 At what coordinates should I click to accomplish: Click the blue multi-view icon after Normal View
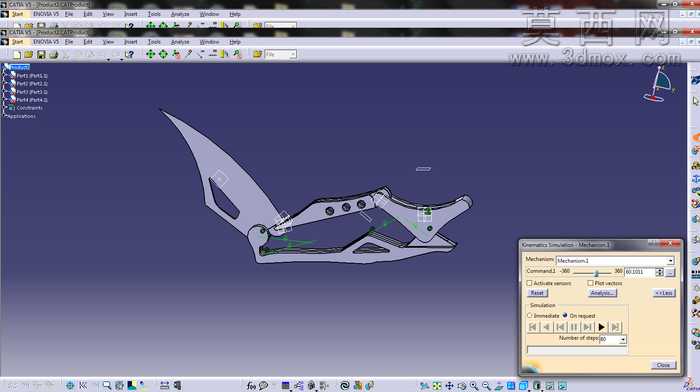[x=511, y=386]
